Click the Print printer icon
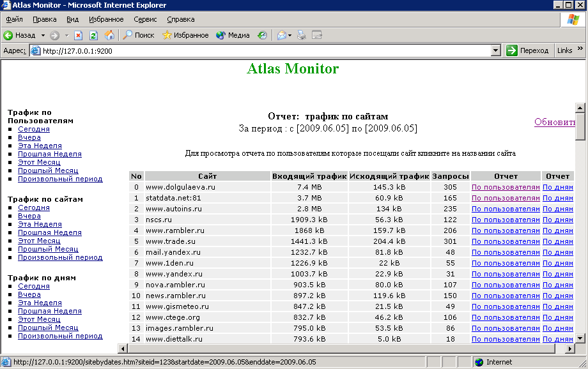Image resolution: width=588 pixels, height=369 pixels. pyautogui.click(x=301, y=35)
